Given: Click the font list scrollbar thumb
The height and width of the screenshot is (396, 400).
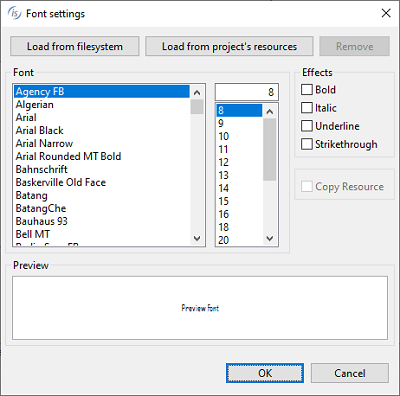Looking at the screenshot, I should (x=197, y=107).
